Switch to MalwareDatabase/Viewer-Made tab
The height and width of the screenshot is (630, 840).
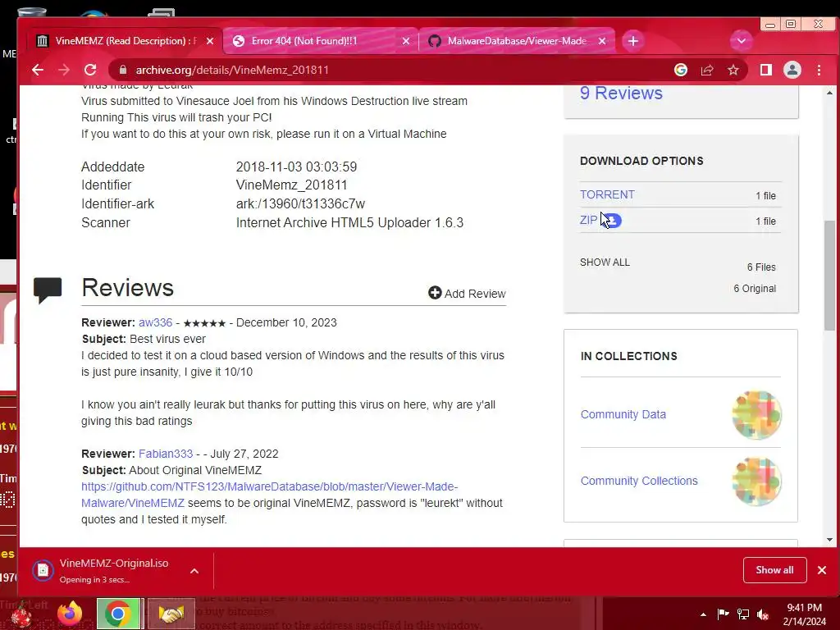point(517,41)
